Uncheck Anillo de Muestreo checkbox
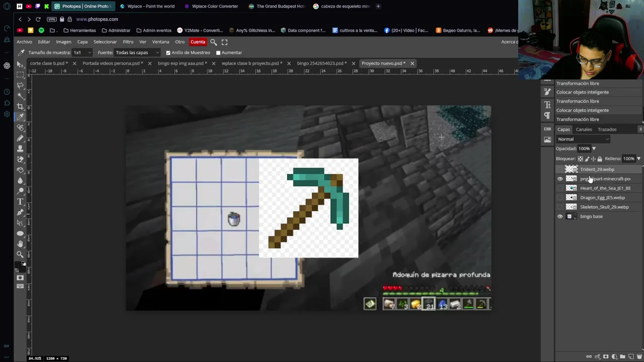 (x=168, y=53)
